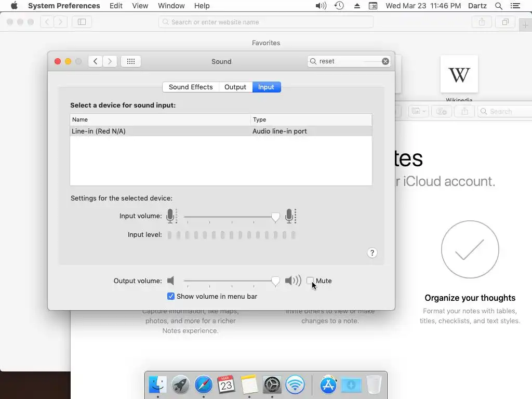
Task: Open the Help menu
Action: pos(202,6)
